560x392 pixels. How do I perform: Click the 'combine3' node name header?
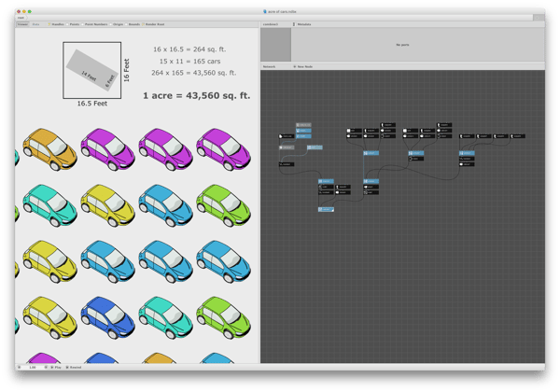click(x=271, y=24)
